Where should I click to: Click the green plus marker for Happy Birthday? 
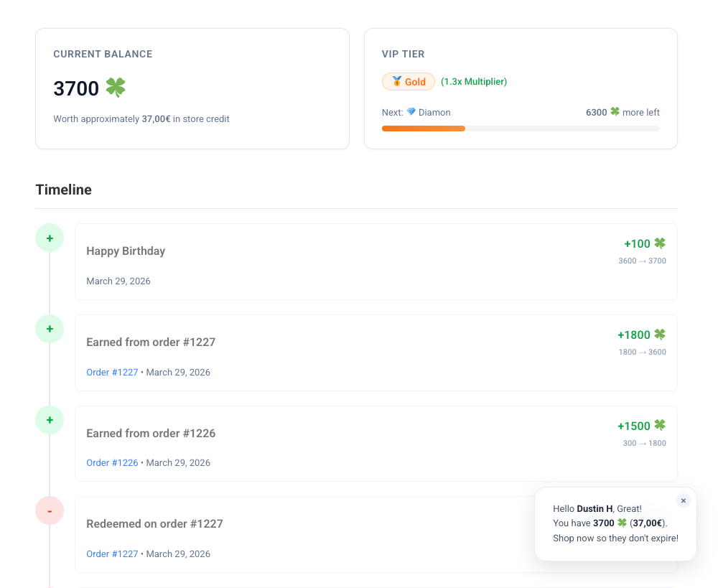tap(50, 238)
